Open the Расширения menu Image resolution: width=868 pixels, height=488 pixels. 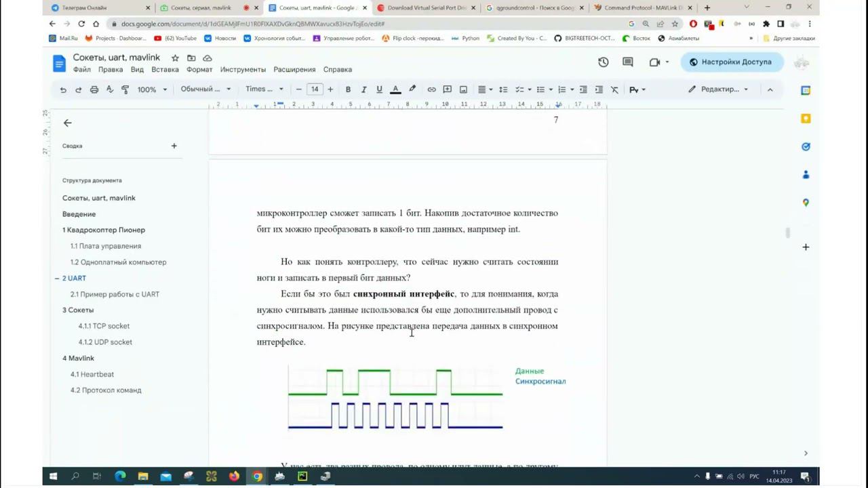(x=294, y=69)
